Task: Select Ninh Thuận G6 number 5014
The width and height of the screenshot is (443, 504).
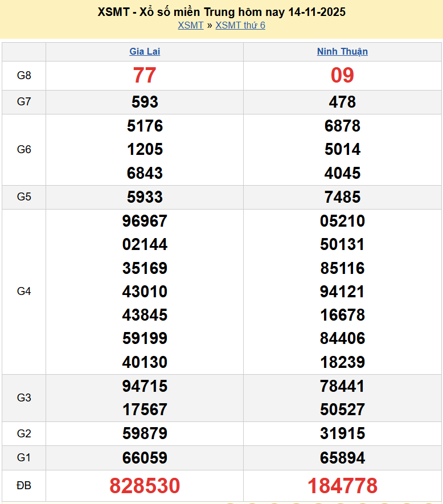Action: coord(342,149)
